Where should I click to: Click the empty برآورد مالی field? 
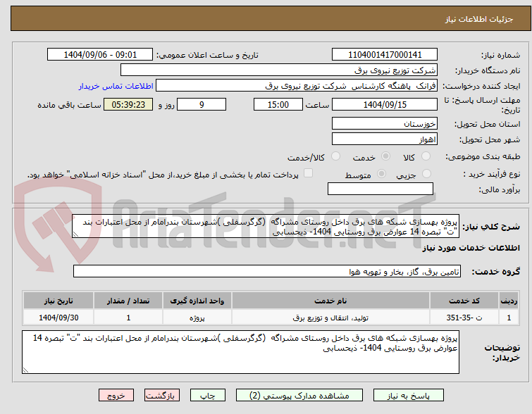381,189
